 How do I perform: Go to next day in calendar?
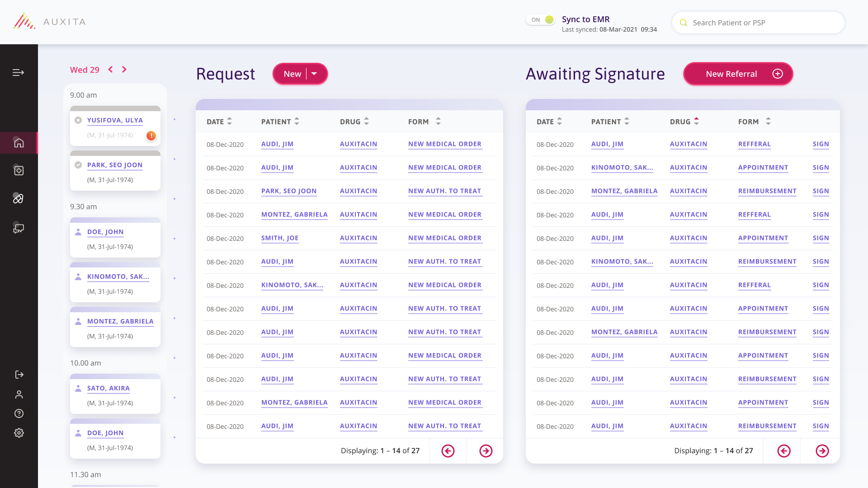(124, 70)
